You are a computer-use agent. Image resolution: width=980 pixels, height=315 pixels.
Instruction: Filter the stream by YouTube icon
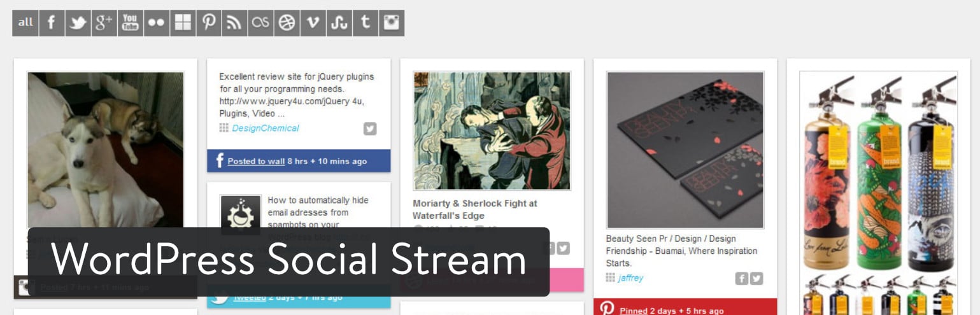[x=130, y=23]
